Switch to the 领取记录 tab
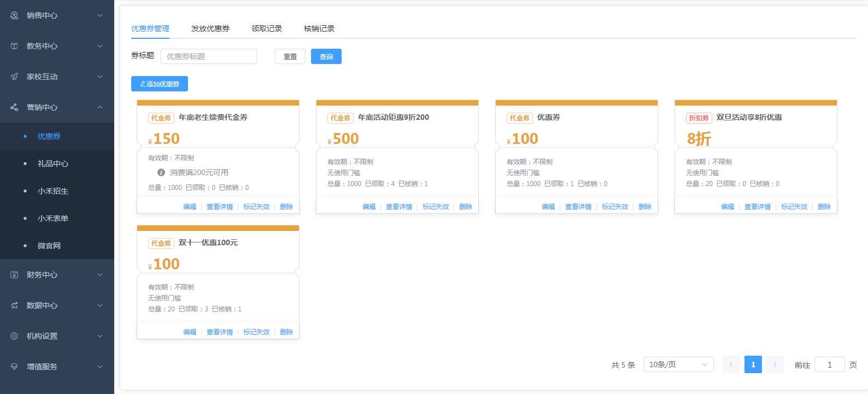Image resolution: width=868 pixels, height=394 pixels. tap(267, 28)
